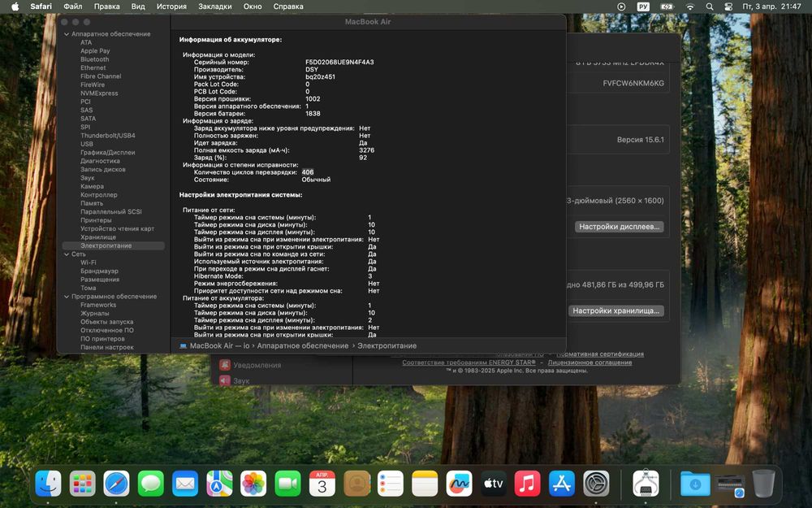Viewport: 812px width, 508px height.
Task: Select Журналы in the sidebar
Action: (x=95, y=314)
